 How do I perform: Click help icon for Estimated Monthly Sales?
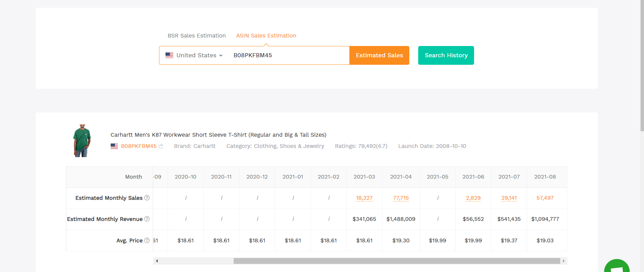[x=147, y=198]
